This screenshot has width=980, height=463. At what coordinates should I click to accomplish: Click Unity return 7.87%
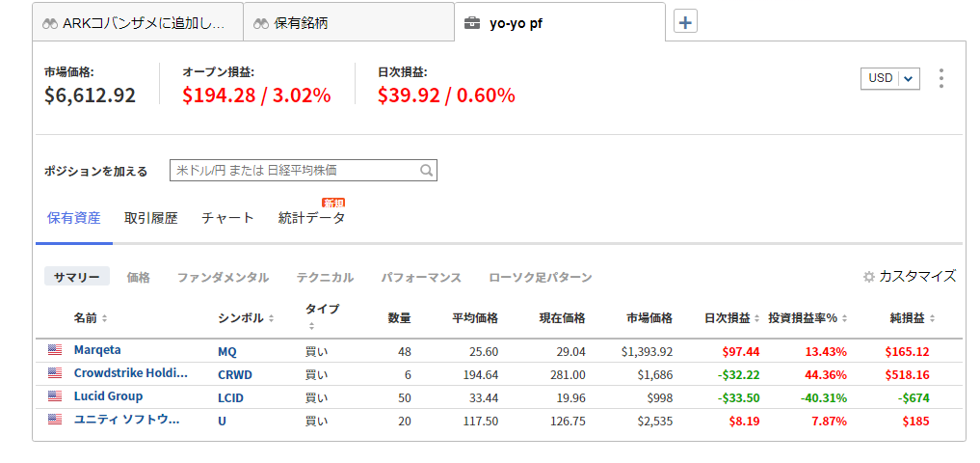(x=829, y=422)
